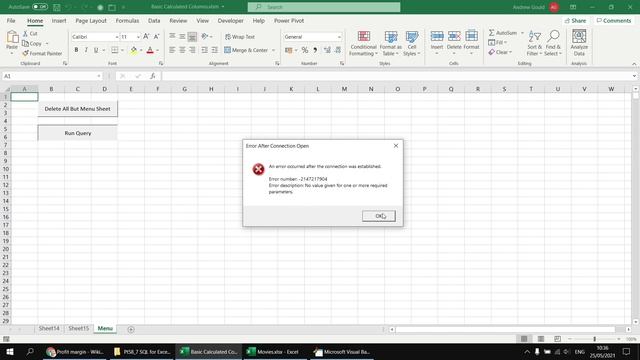Switch to Page Layout view in status bar
640x360 pixels.
coord(541,339)
